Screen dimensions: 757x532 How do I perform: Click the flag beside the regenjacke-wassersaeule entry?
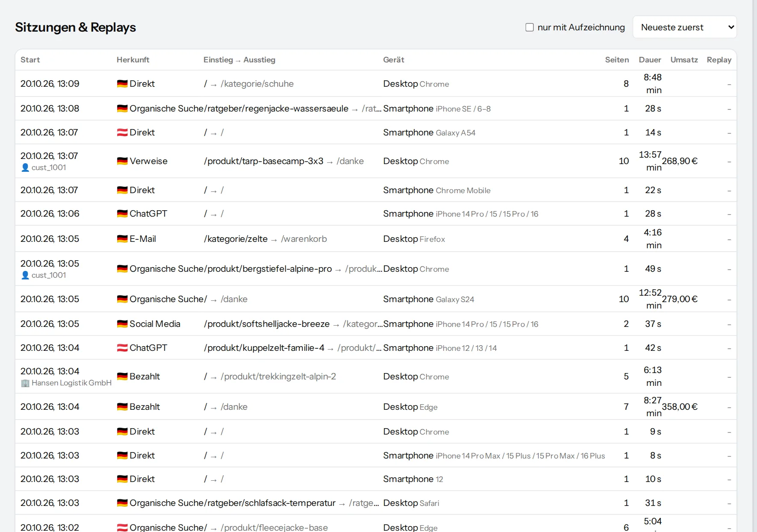coord(122,109)
